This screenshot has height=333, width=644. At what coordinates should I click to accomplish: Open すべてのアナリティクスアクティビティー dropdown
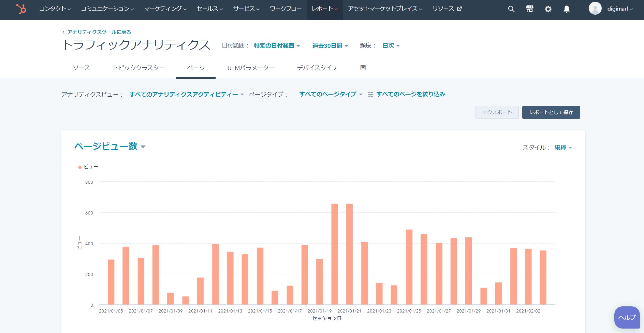click(187, 95)
